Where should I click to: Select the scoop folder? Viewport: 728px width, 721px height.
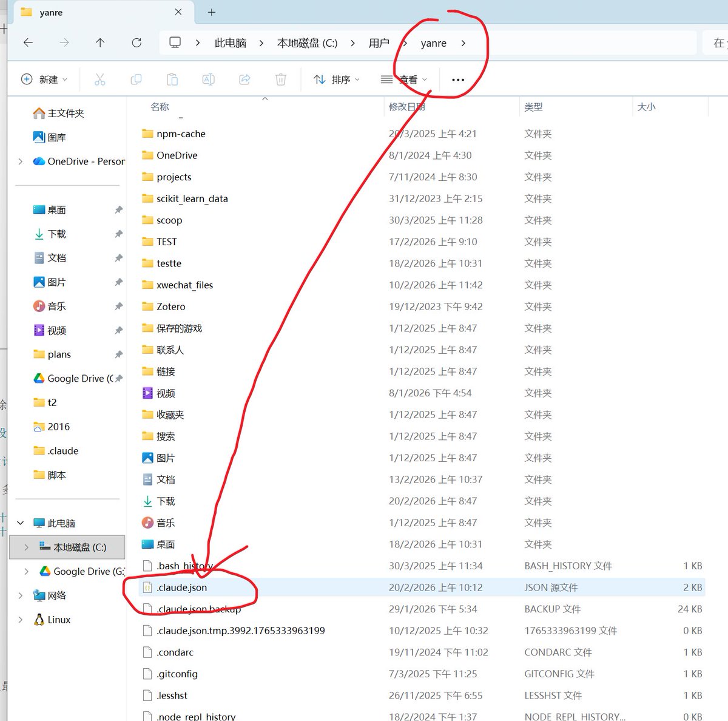pos(162,220)
